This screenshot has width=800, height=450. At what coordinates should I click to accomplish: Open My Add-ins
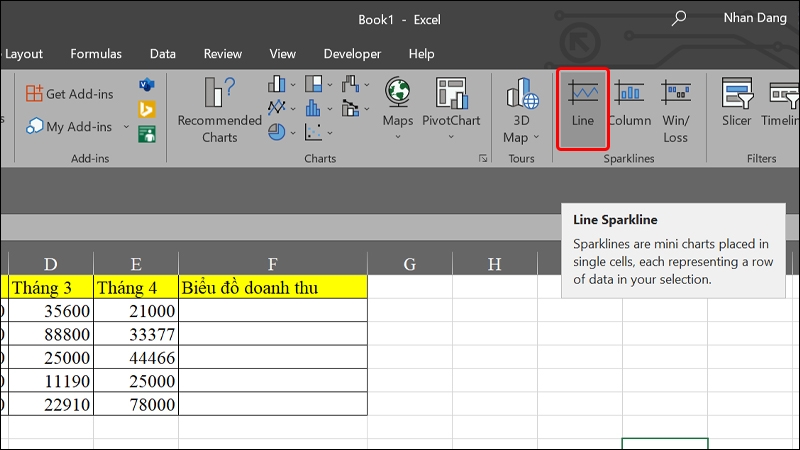(69, 127)
